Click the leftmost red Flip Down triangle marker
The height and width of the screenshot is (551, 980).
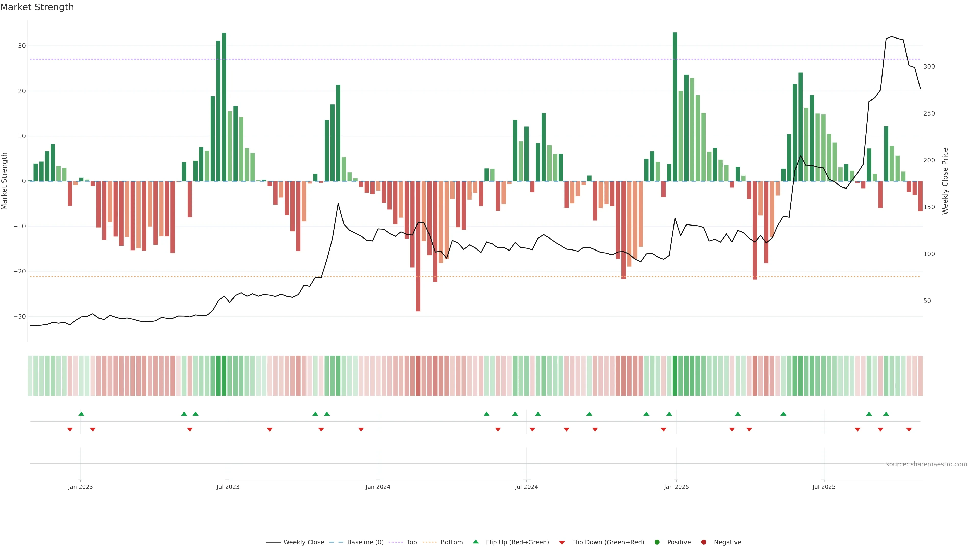pos(70,429)
